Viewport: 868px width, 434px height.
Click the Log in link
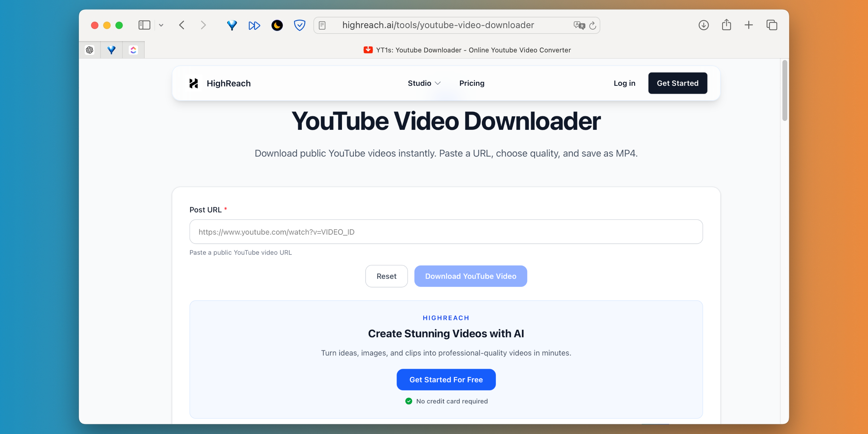click(x=624, y=83)
